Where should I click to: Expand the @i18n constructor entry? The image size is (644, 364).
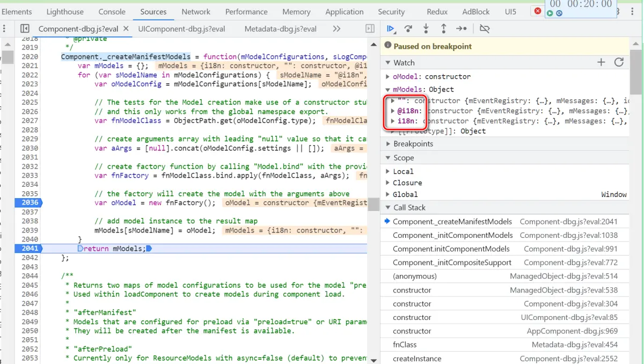(393, 111)
